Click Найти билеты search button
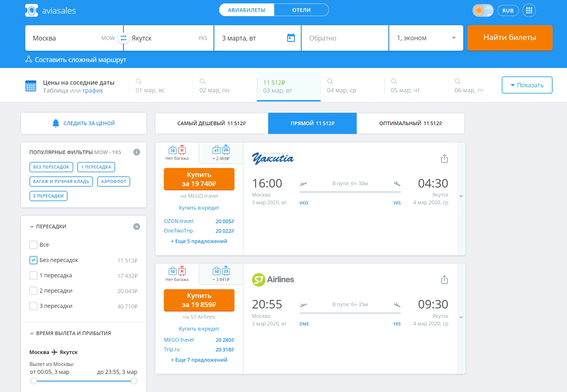 510,38
